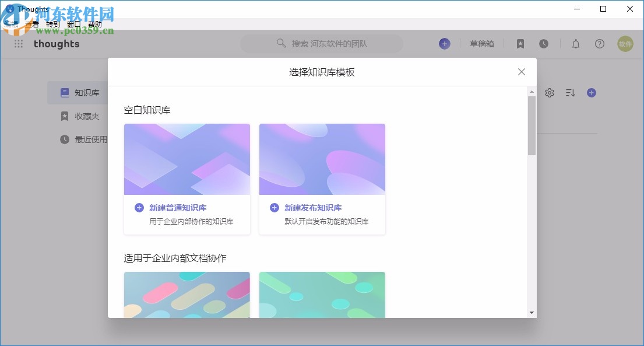Open the 帮助 menu
Screen dimensions: 644x346
pyautogui.click(x=95, y=24)
